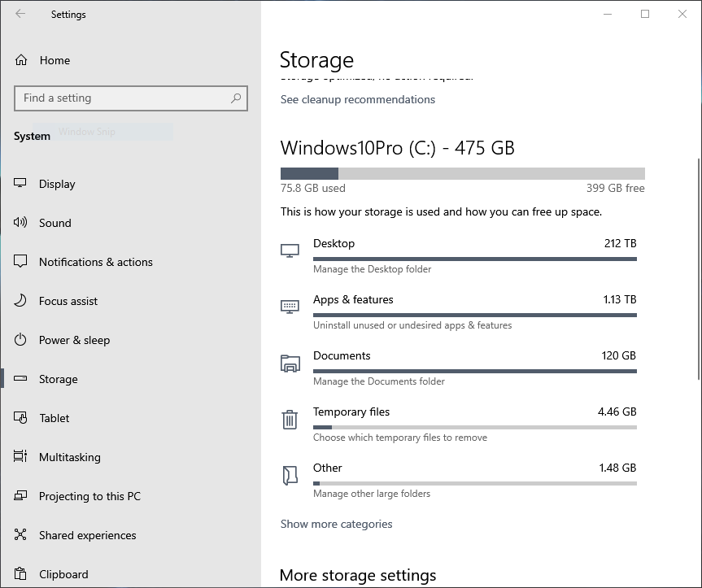This screenshot has width=702, height=588.
Task: Click the Storage drive icon in sidebar
Action: point(20,378)
